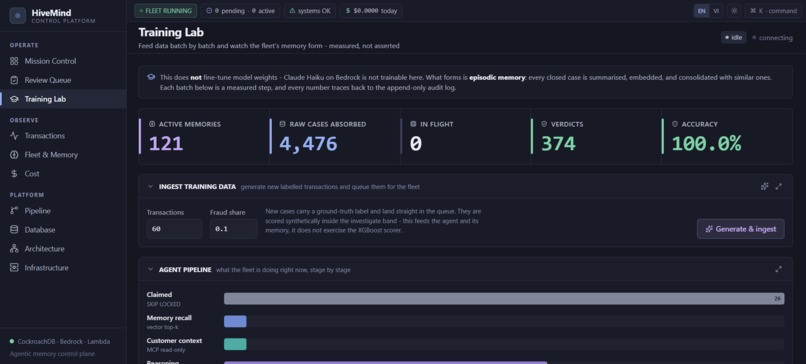Click the HiveMind logo icon
Viewport: 806px width, 364px height.
tap(17, 16)
